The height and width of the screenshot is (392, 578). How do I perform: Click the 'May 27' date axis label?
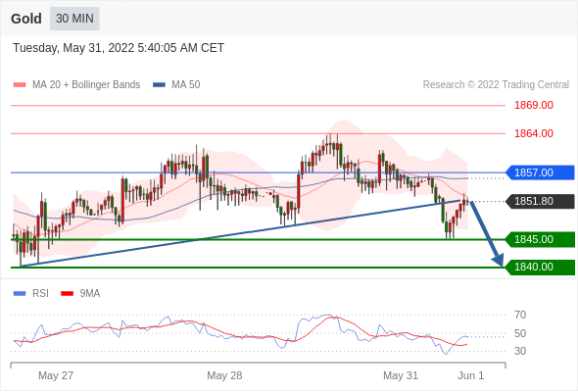[56, 375]
